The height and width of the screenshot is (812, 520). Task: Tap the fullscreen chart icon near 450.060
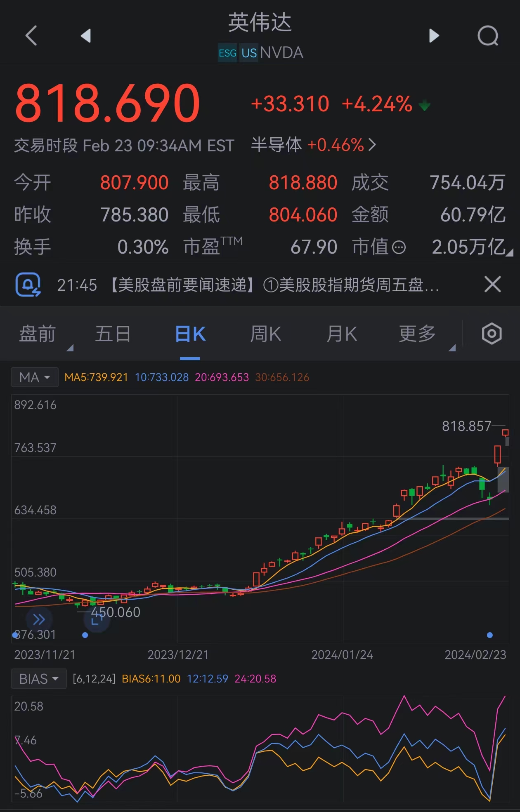tap(97, 619)
